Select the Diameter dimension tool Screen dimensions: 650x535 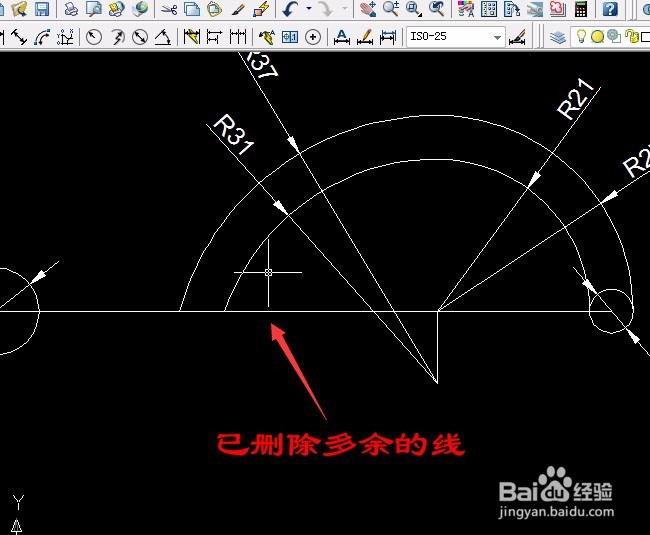pos(140,37)
